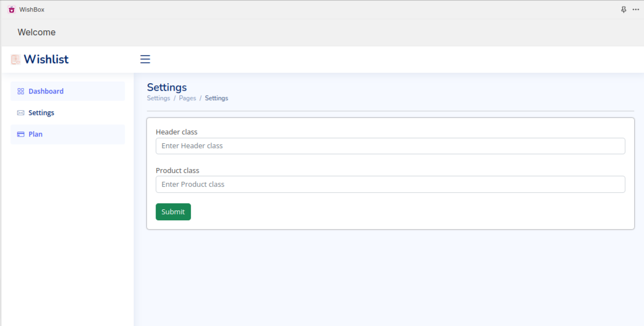Focus the Enter Header class input field
Image resolution: width=644 pixels, height=326 pixels.
(x=390, y=146)
